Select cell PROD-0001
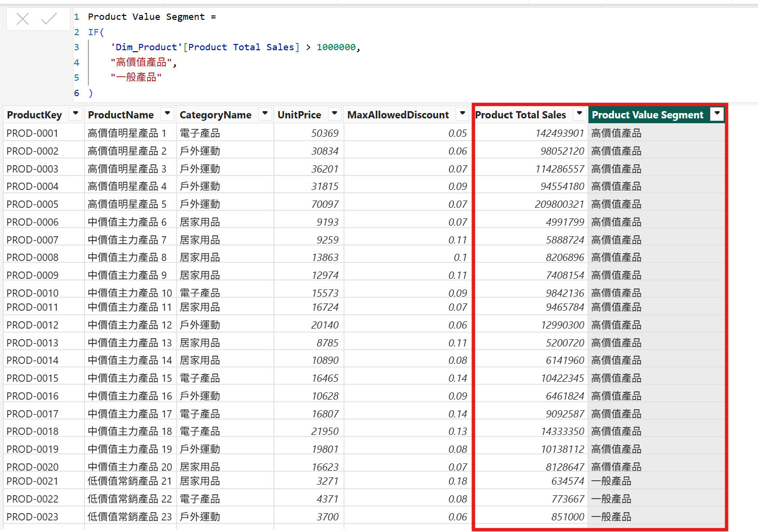Screen dimensions: 758x532 [32, 133]
